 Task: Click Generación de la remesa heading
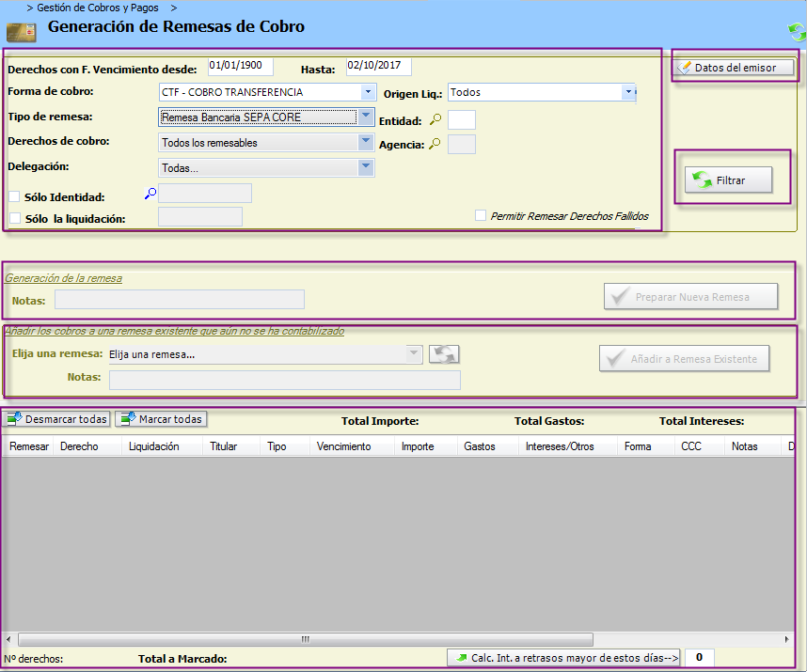pos(63,278)
